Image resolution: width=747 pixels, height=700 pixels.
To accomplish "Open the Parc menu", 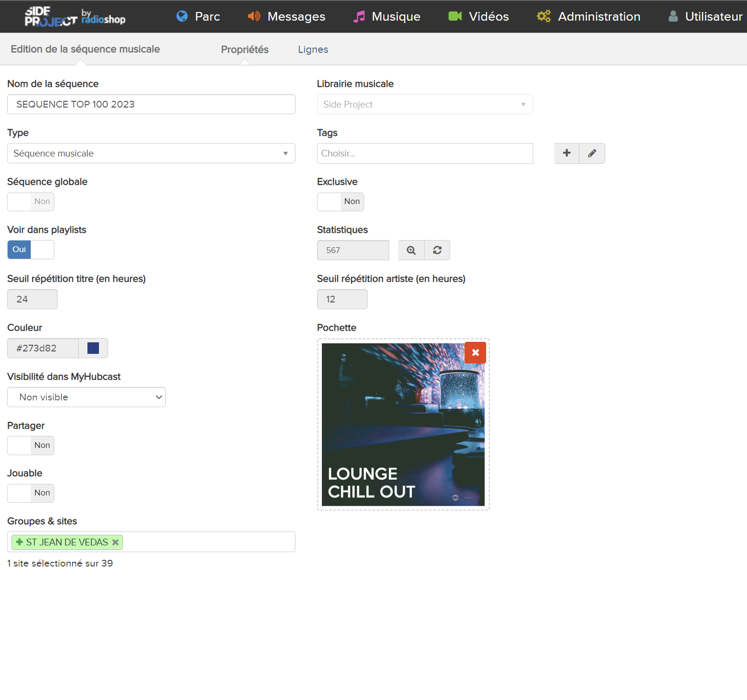I will click(x=198, y=16).
